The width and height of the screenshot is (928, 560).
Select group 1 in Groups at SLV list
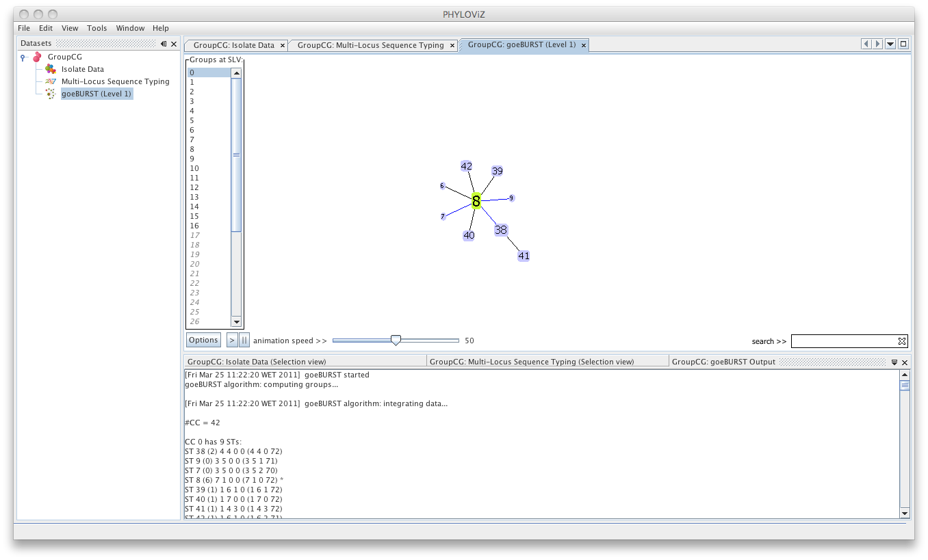pyautogui.click(x=209, y=82)
